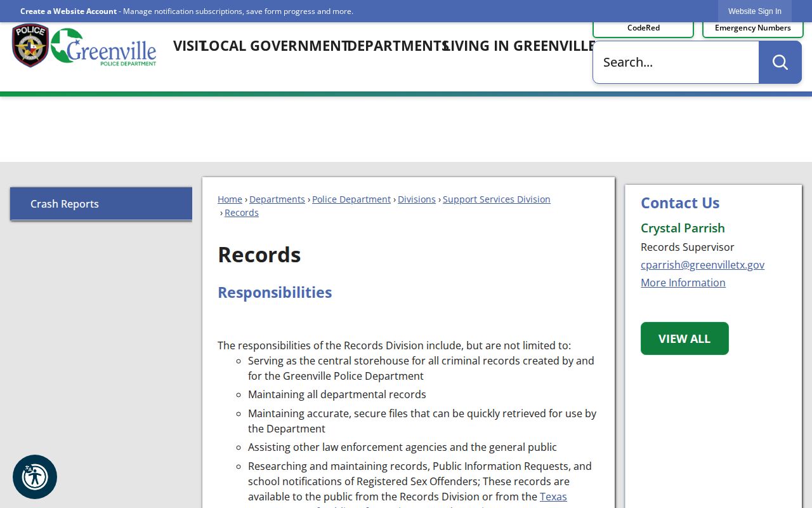Go to Police Department breadcrumb link
The height and width of the screenshot is (508, 812).
click(x=351, y=199)
